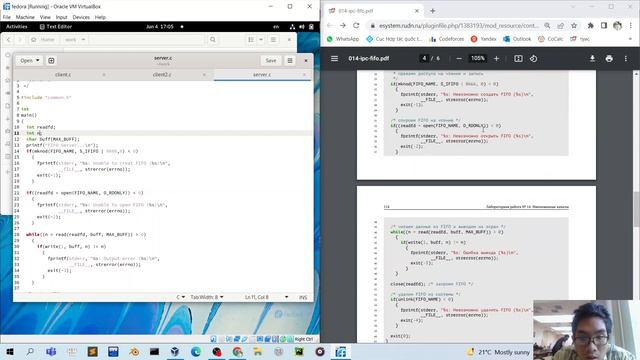Print the PDF document
Screen dimensions: 640x360
click(609, 58)
